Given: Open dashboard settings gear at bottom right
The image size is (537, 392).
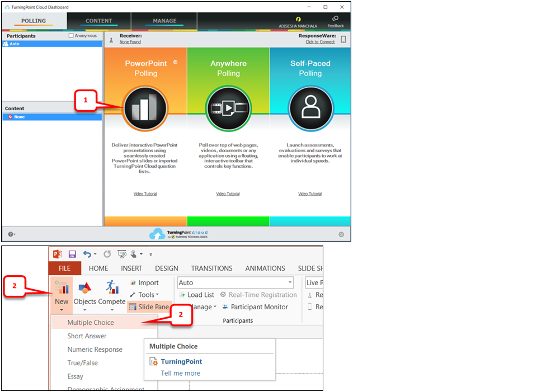Looking at the screenshot, I should point(341,234).
